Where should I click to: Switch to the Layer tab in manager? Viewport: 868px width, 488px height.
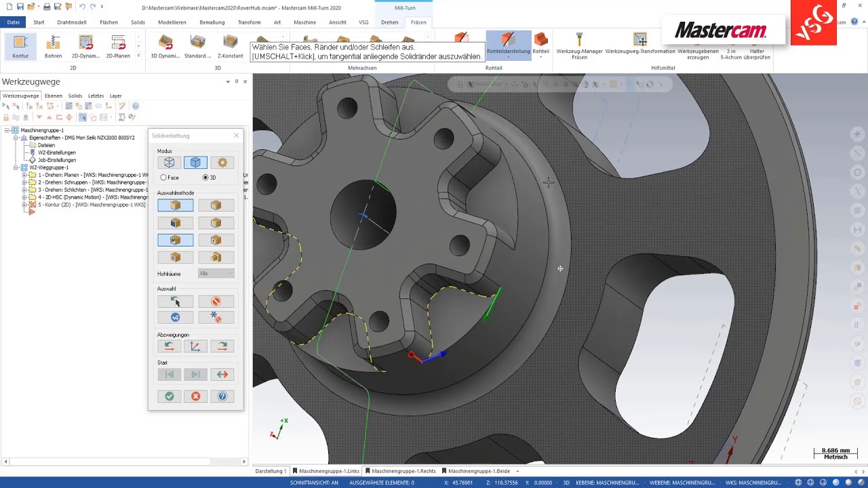116,96
